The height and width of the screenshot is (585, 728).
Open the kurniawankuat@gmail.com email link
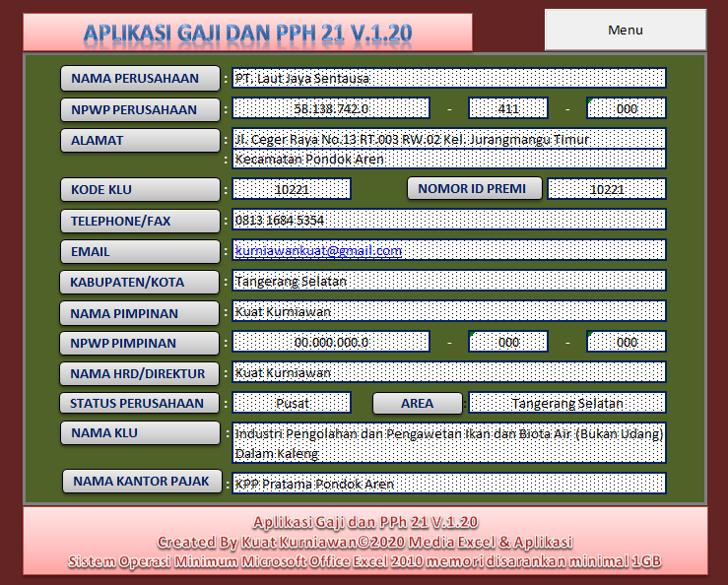(x=318, y=251)
